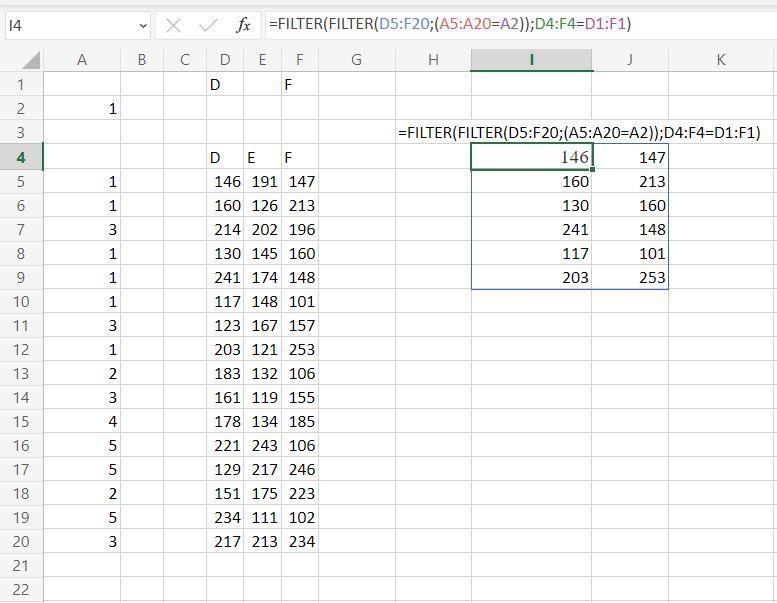Select column B header
The image size is (777, 603).
click(142, 60)
